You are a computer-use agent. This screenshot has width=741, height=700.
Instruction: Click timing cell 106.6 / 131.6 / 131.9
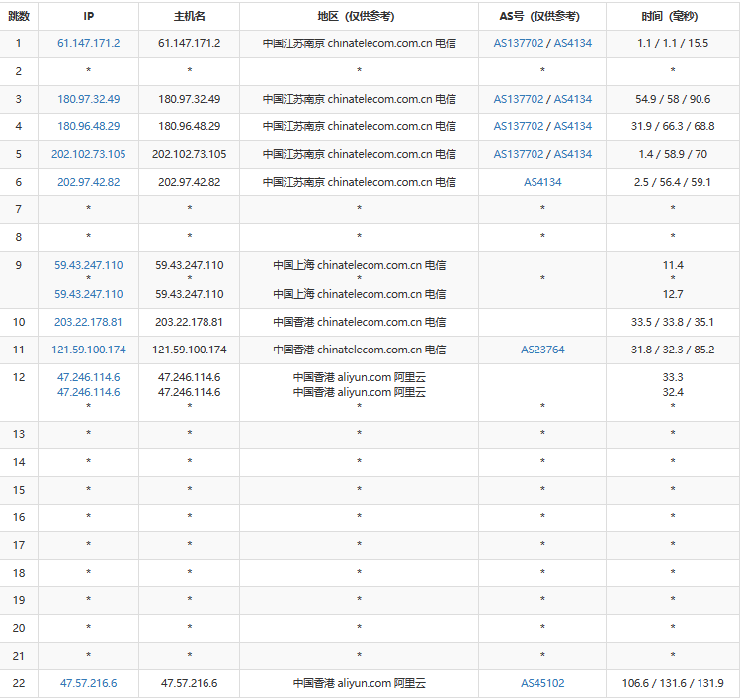pos(673,683)
